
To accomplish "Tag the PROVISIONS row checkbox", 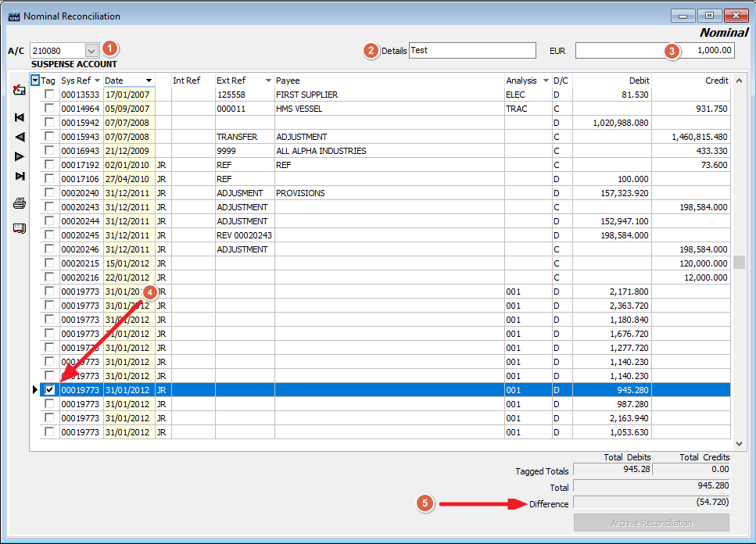I will [x=49, y=192].
